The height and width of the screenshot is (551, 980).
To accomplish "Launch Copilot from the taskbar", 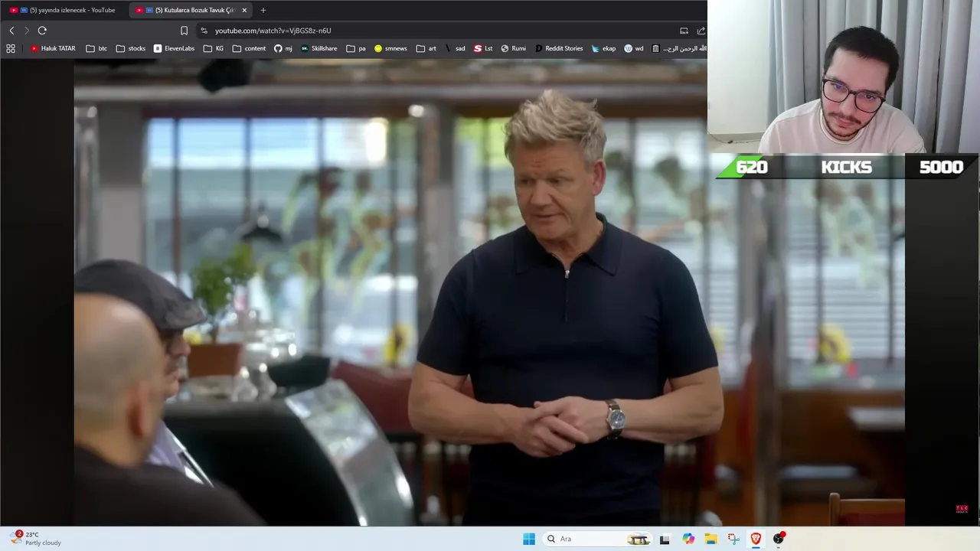I will pyautogui.click(x=688, y=539).
